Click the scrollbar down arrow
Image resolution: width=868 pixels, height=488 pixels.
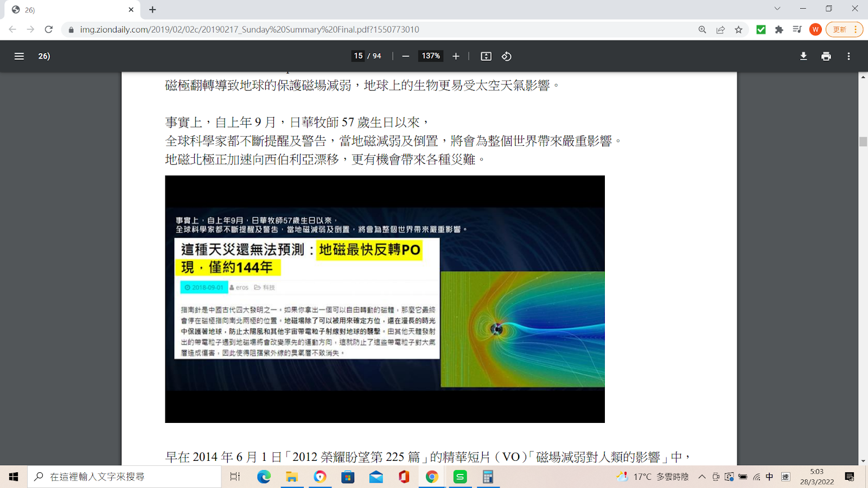[863, 461]
